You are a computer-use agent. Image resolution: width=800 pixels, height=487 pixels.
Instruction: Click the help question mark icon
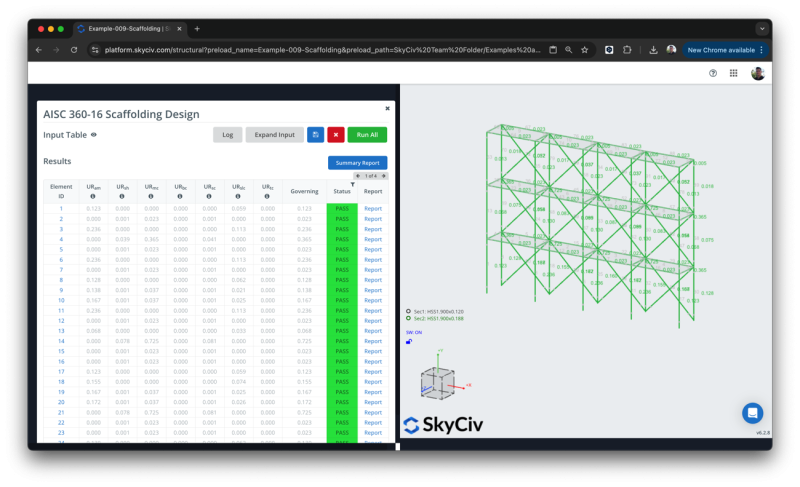tap(713, 73)
